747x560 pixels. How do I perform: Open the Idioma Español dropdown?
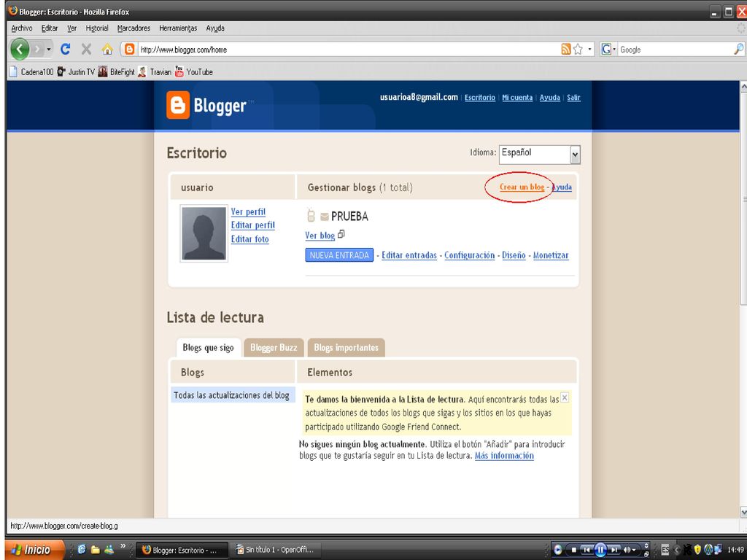[x=539, y=155]
